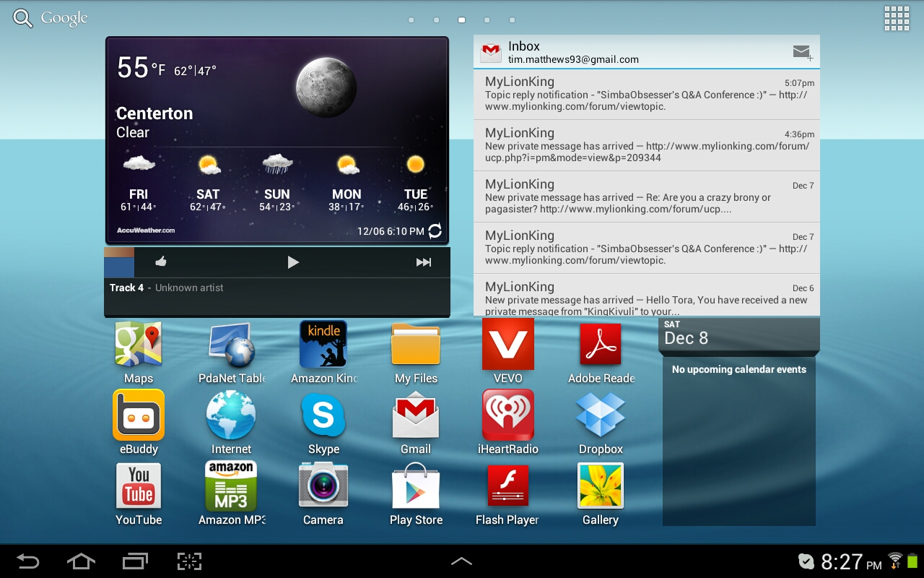The image size is (924, 578).
Task: Open the Maps app
Action: tap(138, 345)
